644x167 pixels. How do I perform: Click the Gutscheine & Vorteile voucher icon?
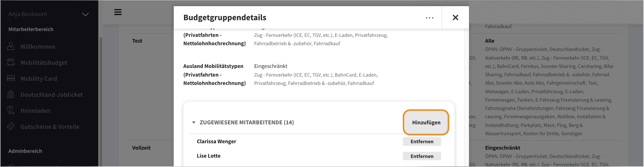coord(11,126)
